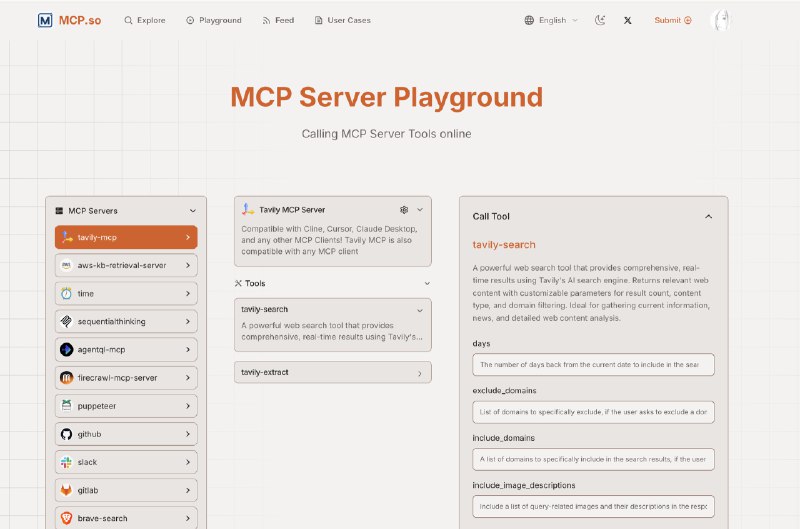
Task: Collapse the Call Tool panel
Action: 708,216
